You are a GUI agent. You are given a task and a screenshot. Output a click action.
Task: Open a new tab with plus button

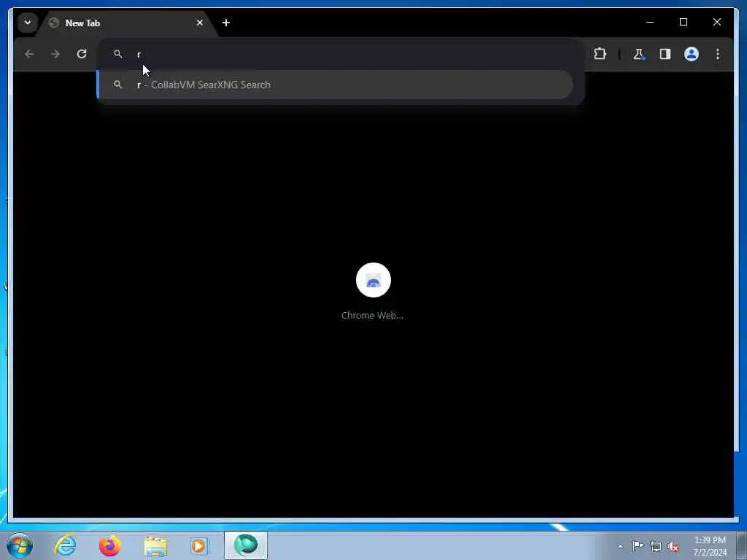click(226, 23)
